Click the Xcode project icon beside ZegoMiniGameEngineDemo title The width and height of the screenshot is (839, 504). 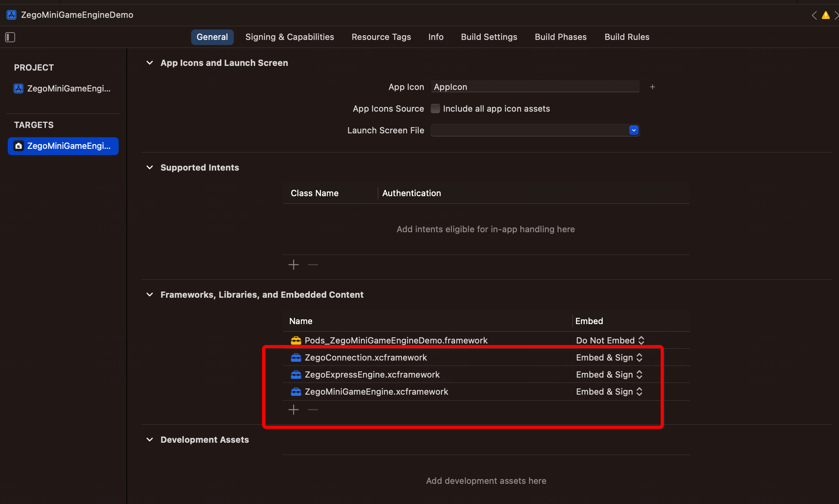(x=12, y=15)
